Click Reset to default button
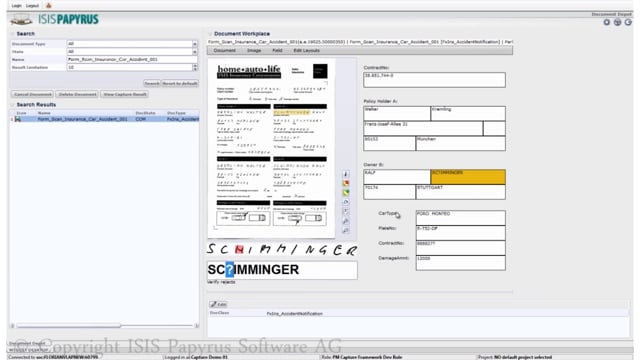 pyautogui.click(x=180, y=83)
